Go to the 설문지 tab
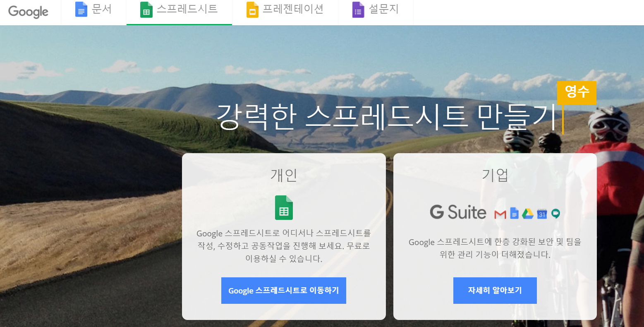The image size is (644, 327). [376, 12]
